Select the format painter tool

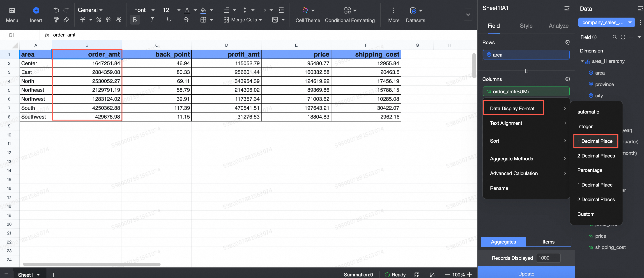point(56,20)
